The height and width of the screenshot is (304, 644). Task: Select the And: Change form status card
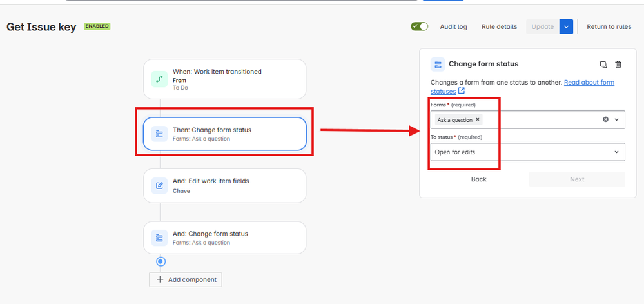(x=225, y=238)
